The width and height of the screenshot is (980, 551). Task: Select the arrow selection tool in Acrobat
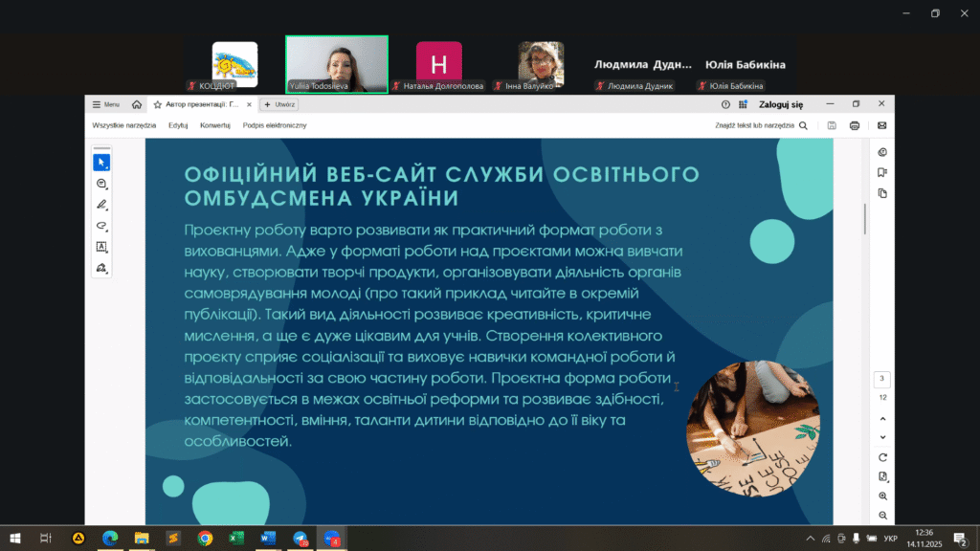(101, 162)
